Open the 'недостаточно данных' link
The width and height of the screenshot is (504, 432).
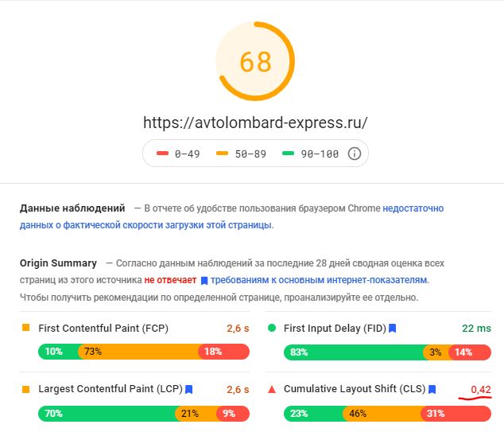(413, 208)
